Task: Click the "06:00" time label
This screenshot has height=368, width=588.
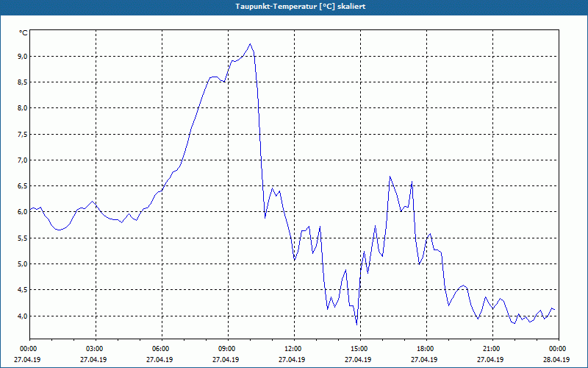Action: (159, 349)
